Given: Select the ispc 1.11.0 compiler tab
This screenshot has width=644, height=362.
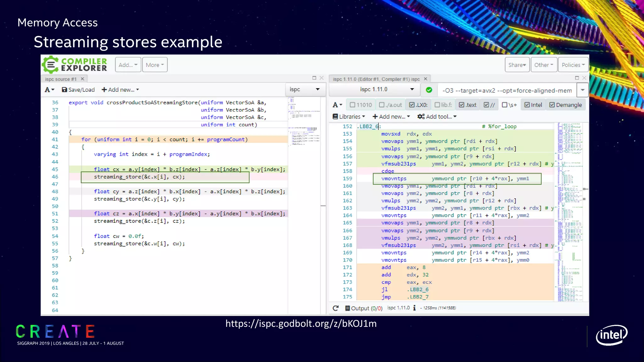Looking at the screenshot, I should tap(376, 79).
